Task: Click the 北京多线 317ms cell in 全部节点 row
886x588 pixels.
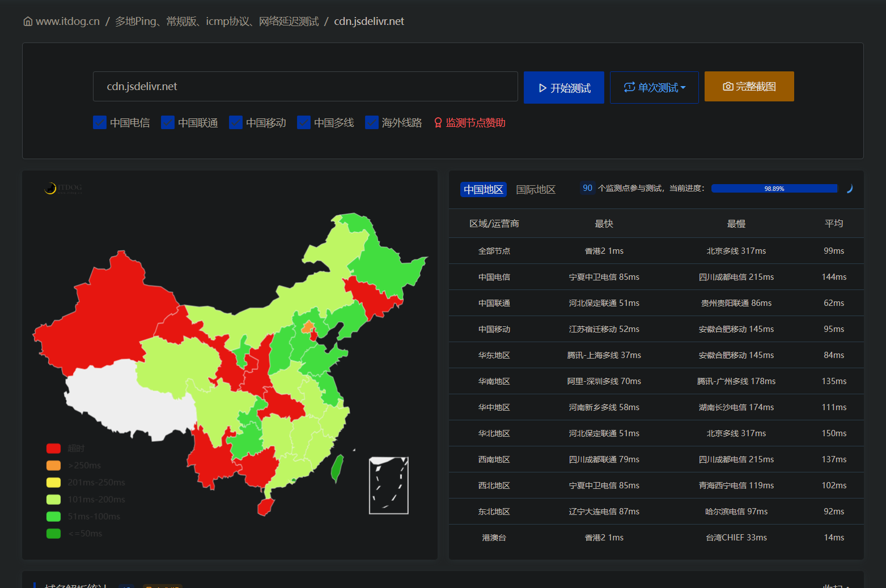Action: [x=736, y=251]
